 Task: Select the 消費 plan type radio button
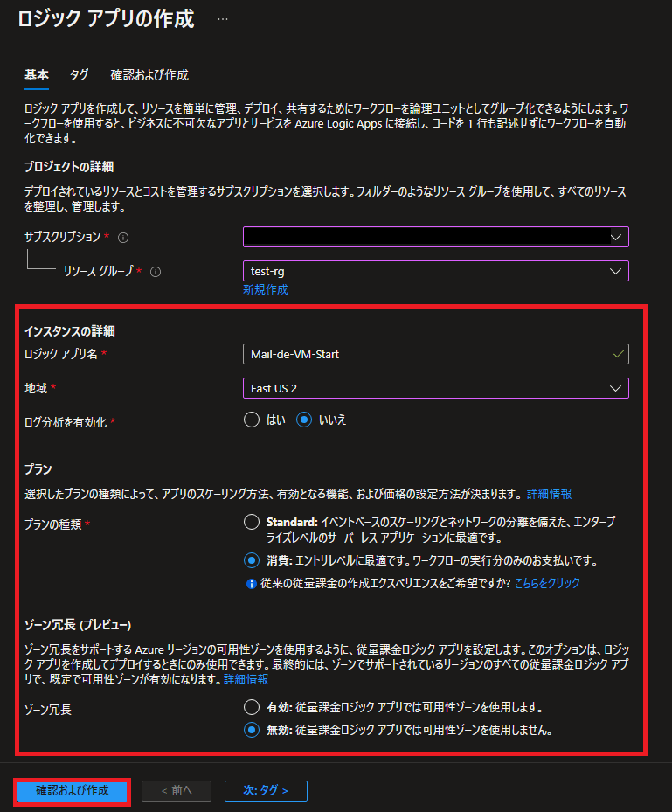[252, 560]
